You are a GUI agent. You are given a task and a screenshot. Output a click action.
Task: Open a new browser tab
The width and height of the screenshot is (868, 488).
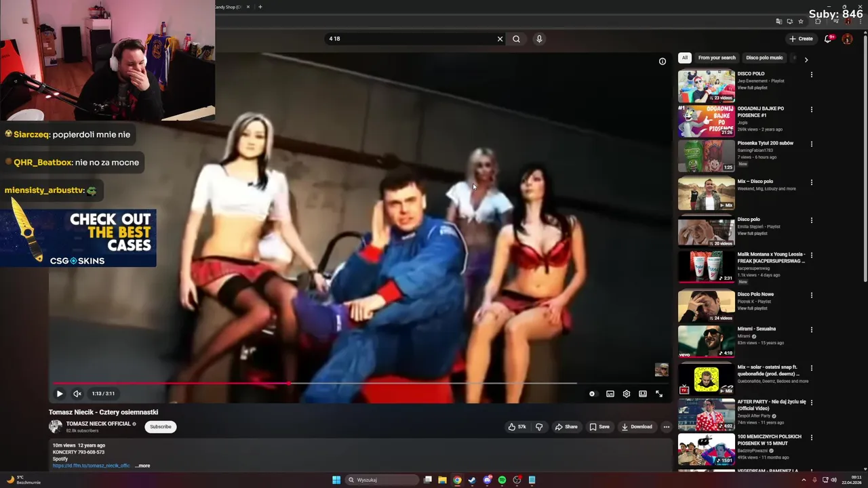tap(260, 7)
